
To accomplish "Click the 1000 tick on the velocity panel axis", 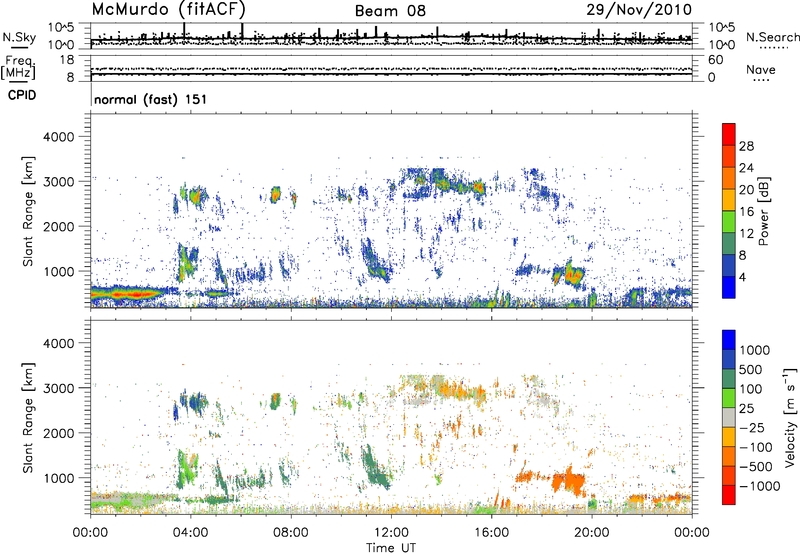I will [x=61, y=478].
